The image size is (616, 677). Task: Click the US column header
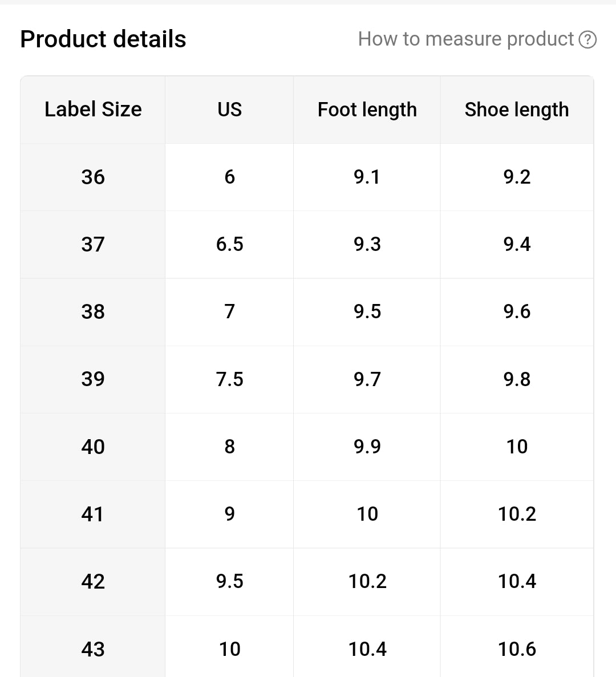(x=229, y=109)
